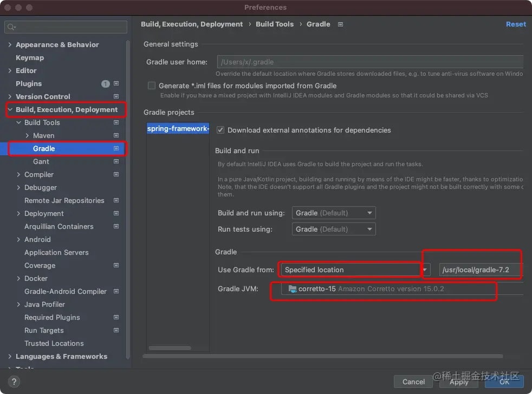Click project icon beside Arquillian Containers
This screenshot has height=394, width=532.
(116, 226)
